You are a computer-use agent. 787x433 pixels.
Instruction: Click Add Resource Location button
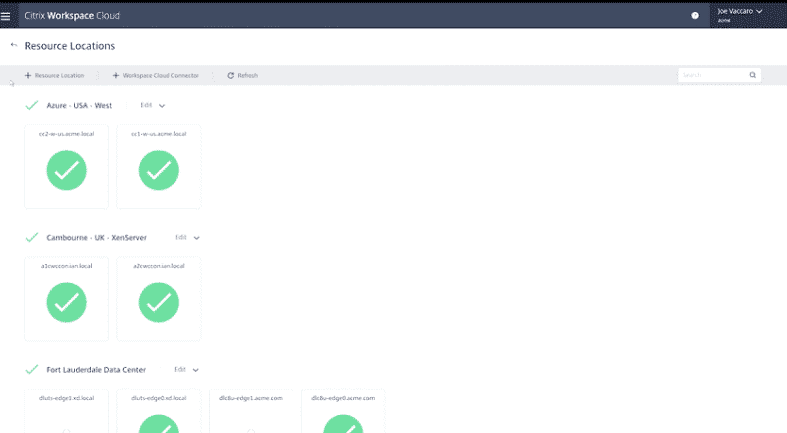pyautogui.click(x=55, y=75)
